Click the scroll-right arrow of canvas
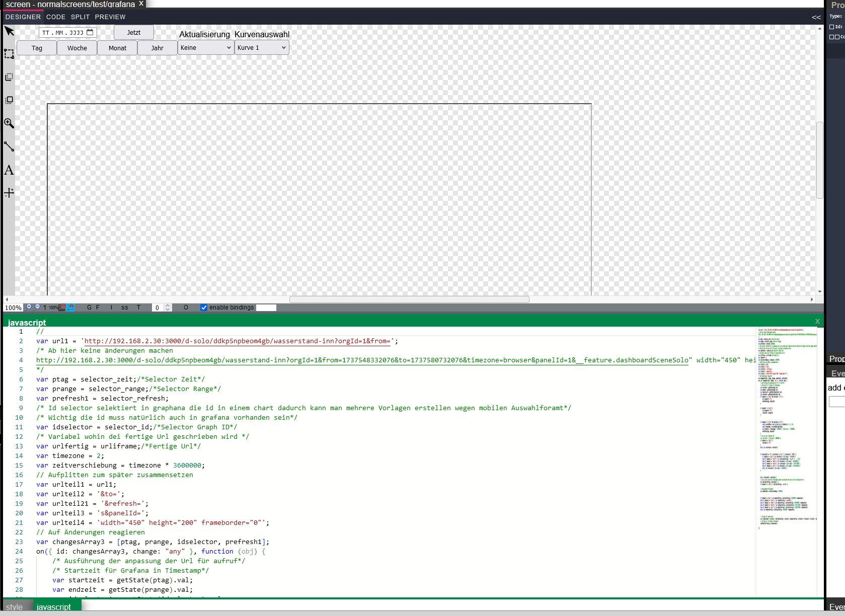The image size is (845, 616). (x=812, y=299)
